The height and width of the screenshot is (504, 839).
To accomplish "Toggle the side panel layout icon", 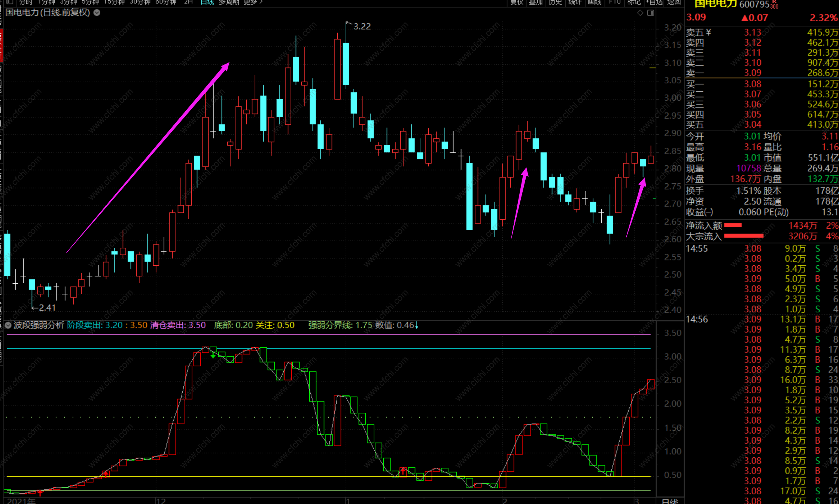I will (x=651, y=13).
